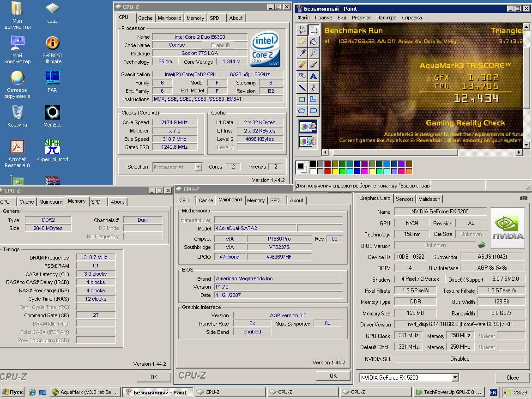
Task: Choose the black color swatch in Paint palette
Action: (313, 164)
